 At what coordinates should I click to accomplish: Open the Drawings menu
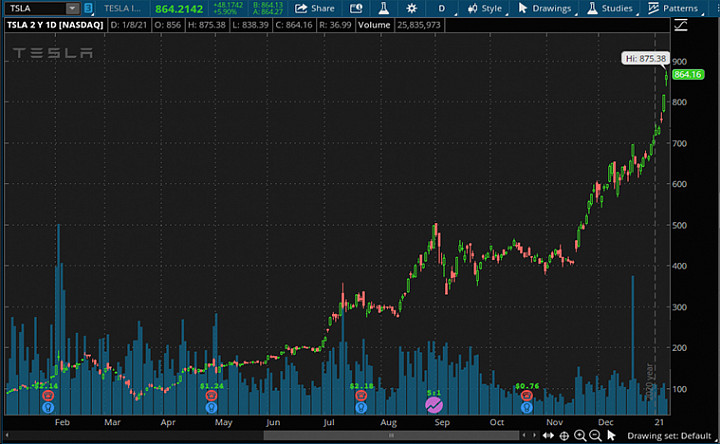545,8
